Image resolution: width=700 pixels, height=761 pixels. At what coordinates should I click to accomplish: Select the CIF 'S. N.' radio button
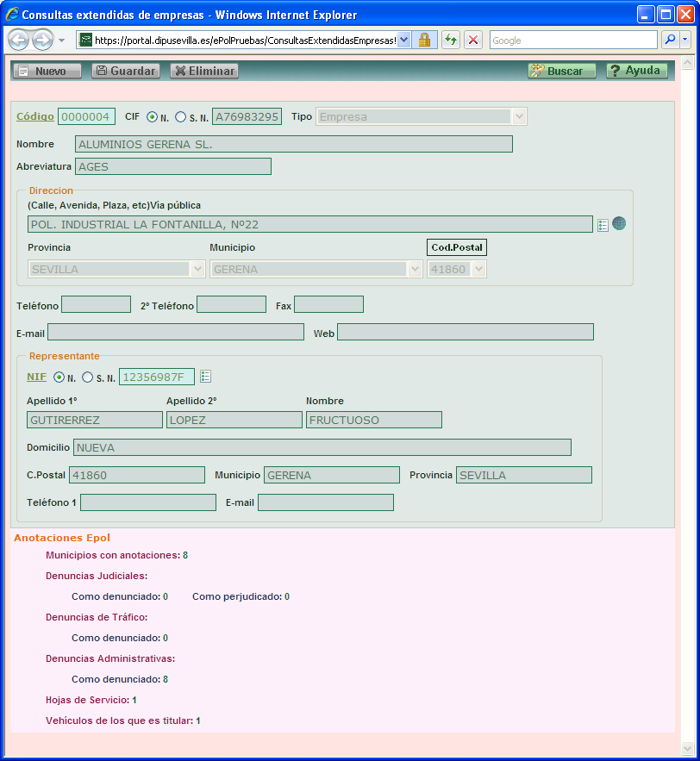pyautogui.click(x=180, y=117)
